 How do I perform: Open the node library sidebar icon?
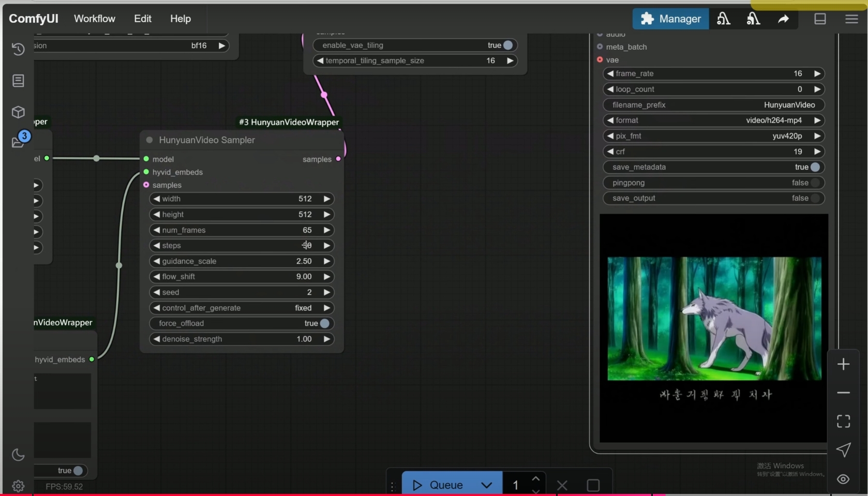click(18, 81)
